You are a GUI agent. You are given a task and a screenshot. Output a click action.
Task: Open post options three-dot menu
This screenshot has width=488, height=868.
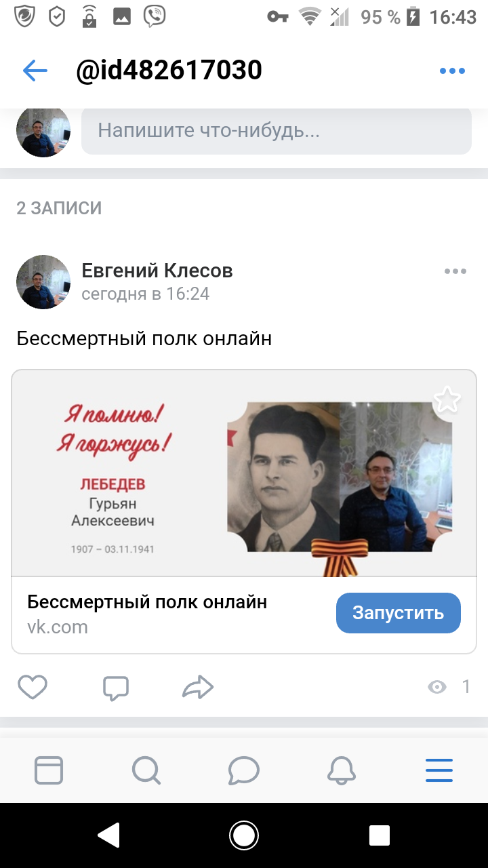pyautogui.click(x=455, y=271)
